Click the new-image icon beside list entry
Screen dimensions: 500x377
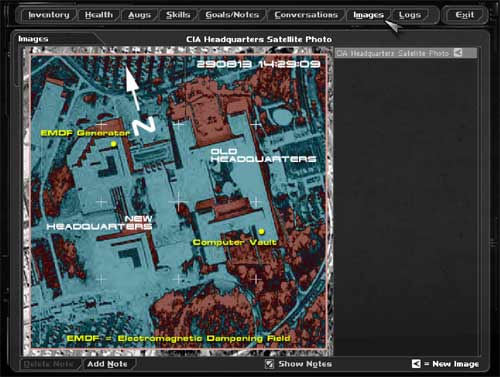click(458, 53)
